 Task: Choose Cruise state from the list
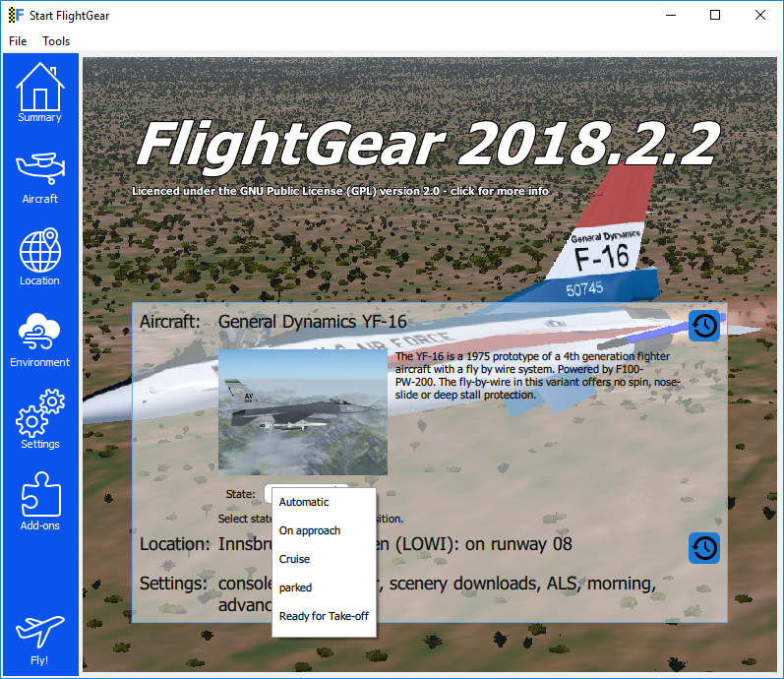tap(324, 559)
